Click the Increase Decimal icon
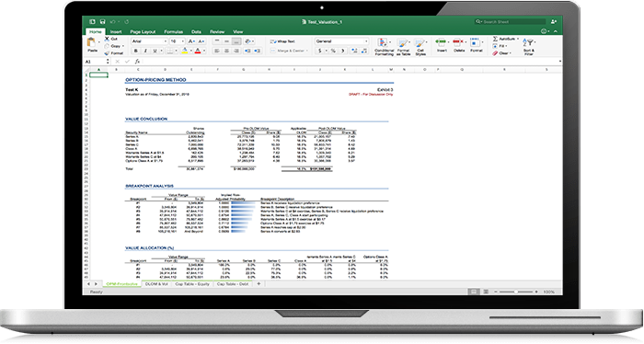This screenshot has width=644, height=344. [x=353, y=51]
